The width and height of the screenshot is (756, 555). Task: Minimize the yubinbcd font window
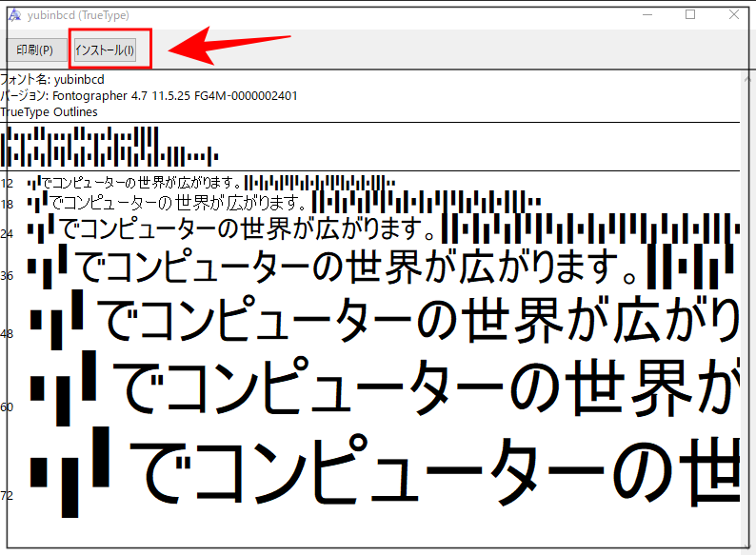[647, 15]
